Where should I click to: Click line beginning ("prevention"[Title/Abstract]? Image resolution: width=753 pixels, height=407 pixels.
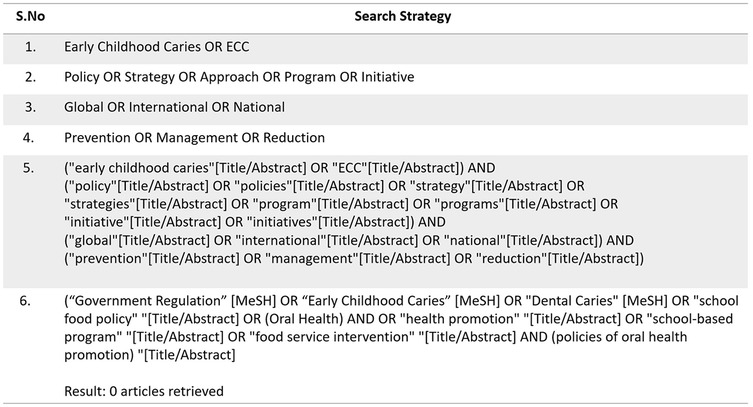tap(354, 259)
